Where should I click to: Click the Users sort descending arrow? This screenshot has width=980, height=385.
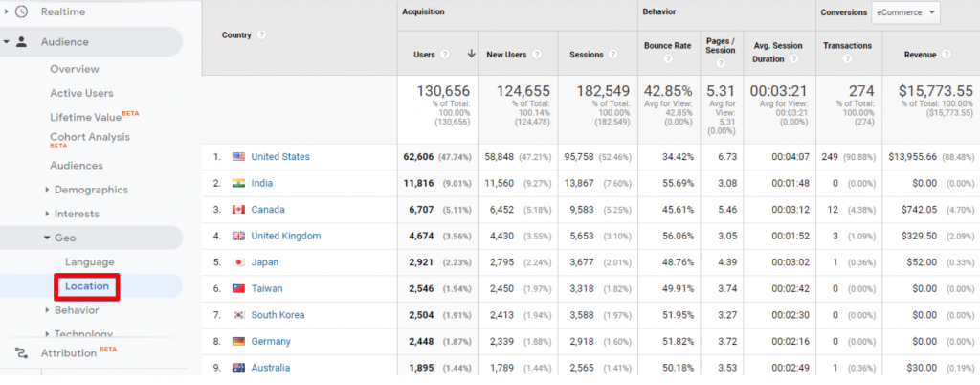471,55
